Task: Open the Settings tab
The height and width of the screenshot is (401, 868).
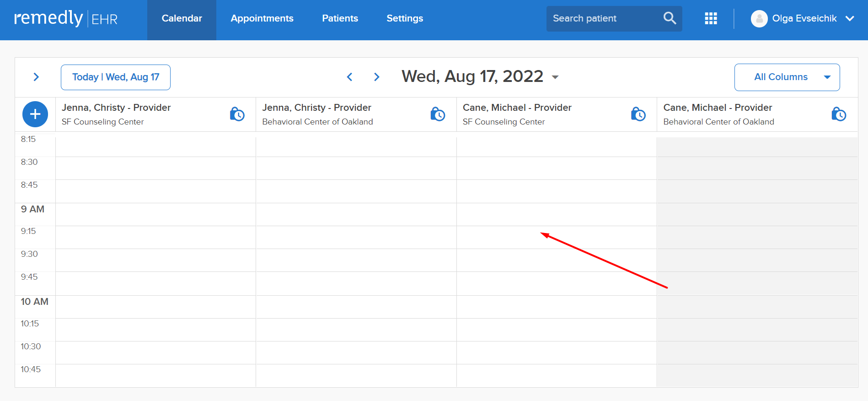Action: coord(405,18)
